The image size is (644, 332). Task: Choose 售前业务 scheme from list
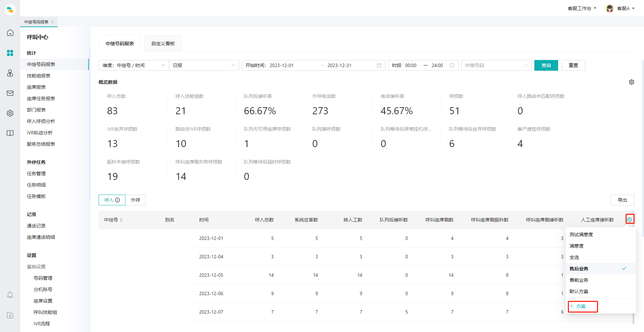click(x=600, y=280)
